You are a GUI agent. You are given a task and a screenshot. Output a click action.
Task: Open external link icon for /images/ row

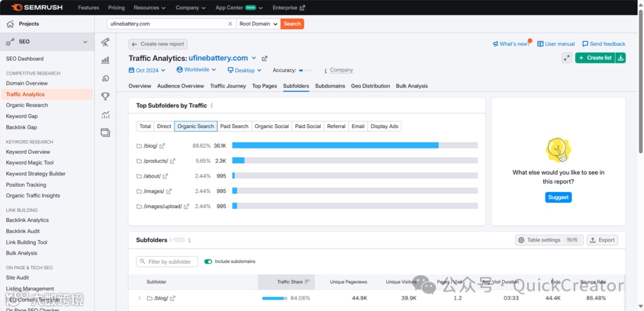point(169,191)
